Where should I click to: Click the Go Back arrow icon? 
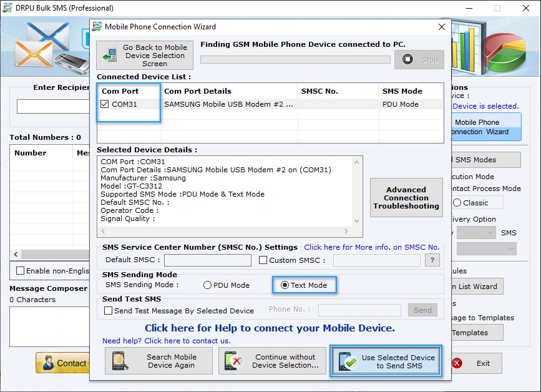110,55
